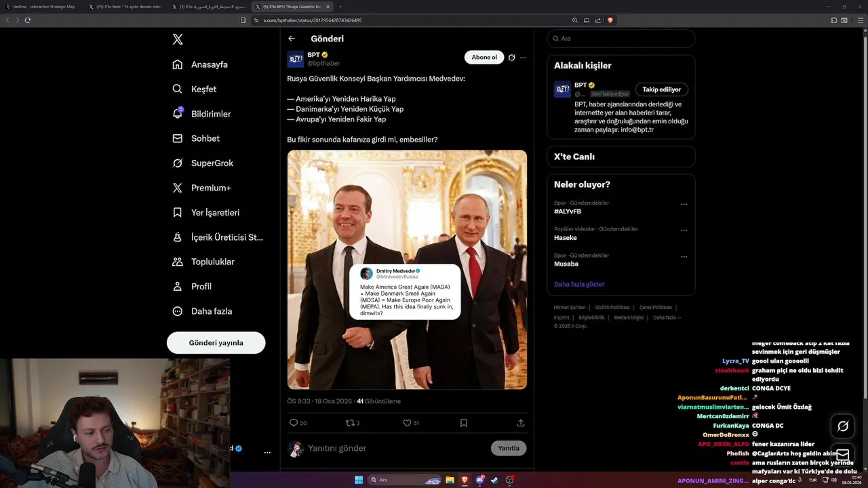Open account menu dots near avatar
Image resolution: width=868 pixels, height=488 pixels.
coord(267,452)
